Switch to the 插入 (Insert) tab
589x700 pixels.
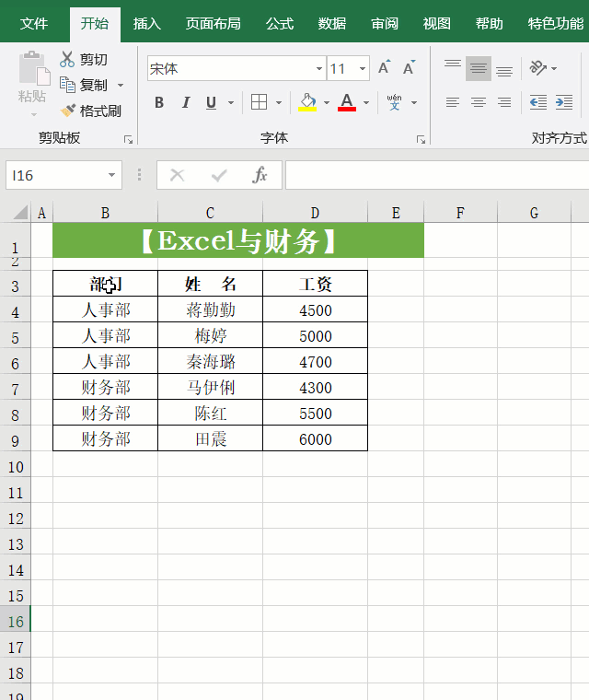(147, 24)
